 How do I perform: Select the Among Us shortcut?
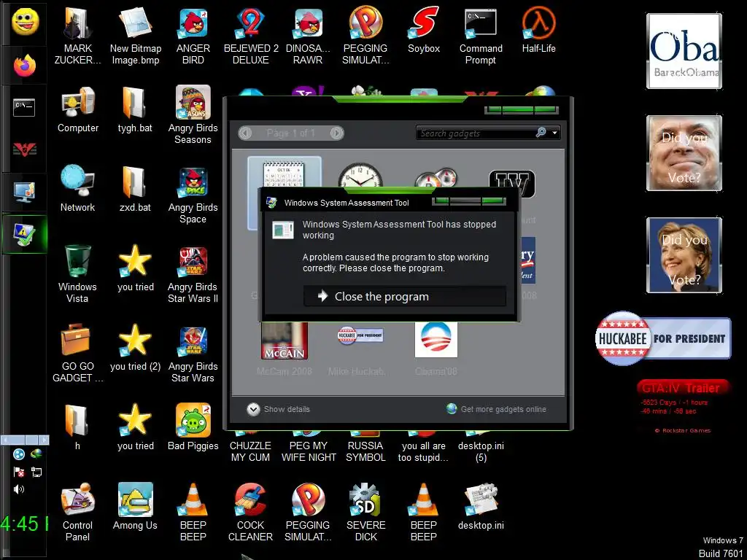click(x=135, y=507)
